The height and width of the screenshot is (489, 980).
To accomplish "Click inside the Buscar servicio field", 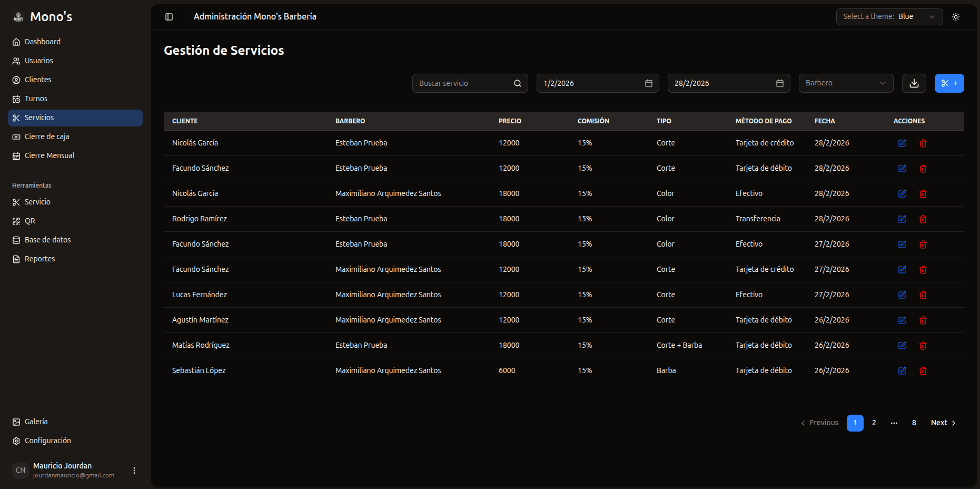I will (463, 83).
